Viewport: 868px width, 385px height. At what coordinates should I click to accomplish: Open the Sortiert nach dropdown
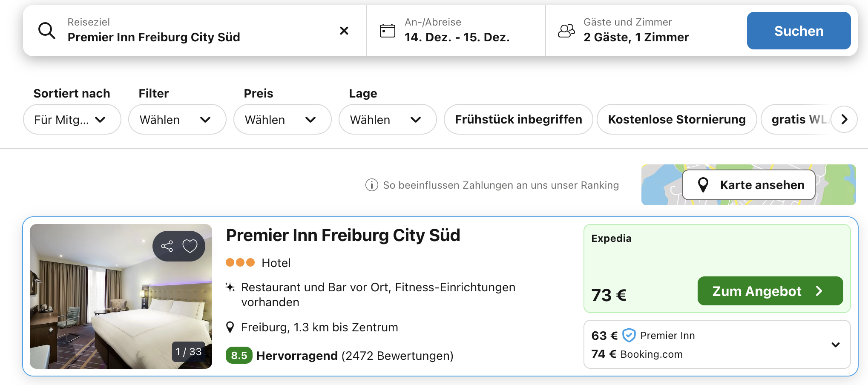coord(72,120)
